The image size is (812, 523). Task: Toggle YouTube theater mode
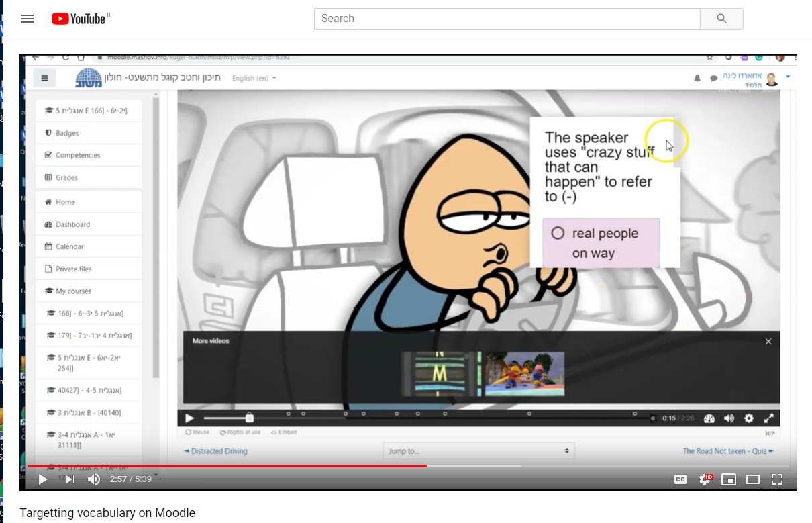coord(753,479)
